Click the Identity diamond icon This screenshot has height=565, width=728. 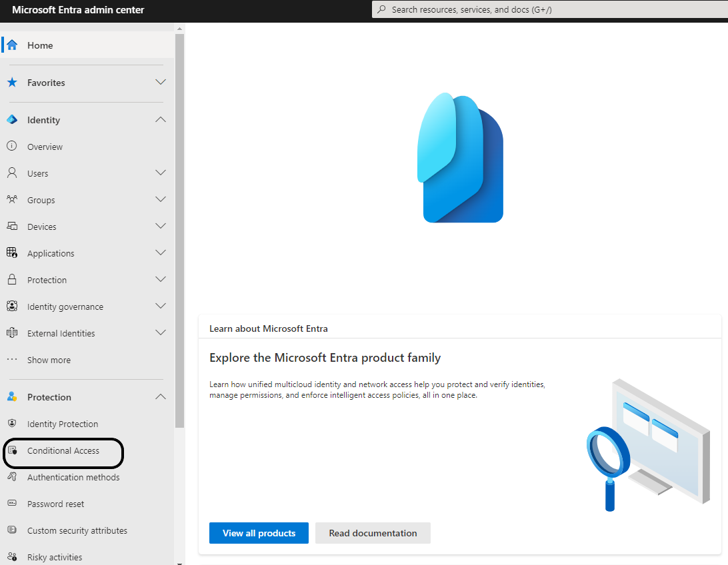pos(12,120)
